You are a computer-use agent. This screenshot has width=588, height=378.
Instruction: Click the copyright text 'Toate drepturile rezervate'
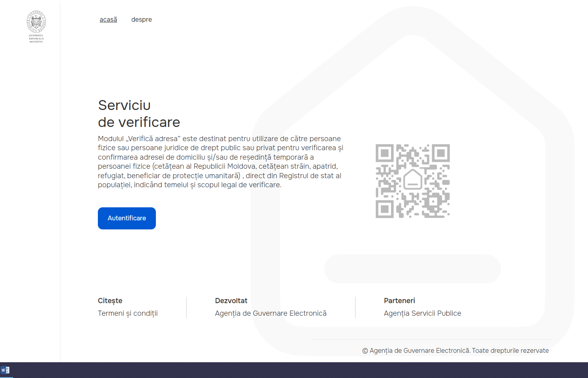[x=510, y=350]
